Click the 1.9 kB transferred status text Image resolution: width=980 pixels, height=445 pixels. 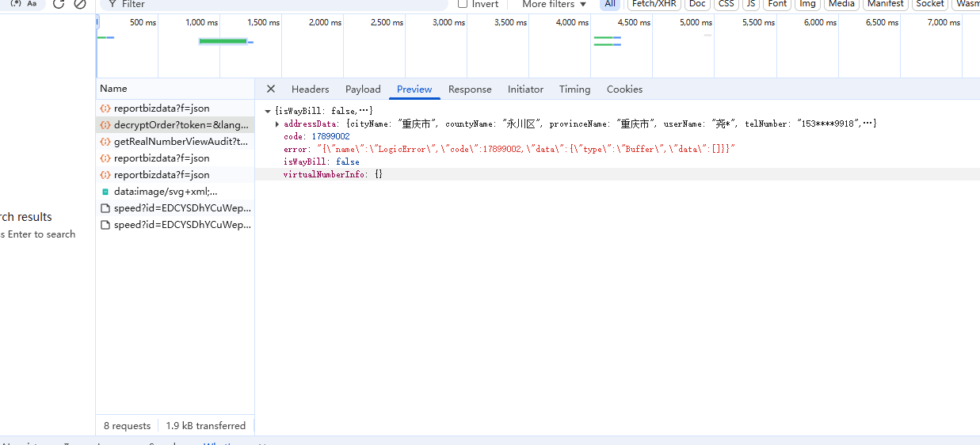click(206, 426)
